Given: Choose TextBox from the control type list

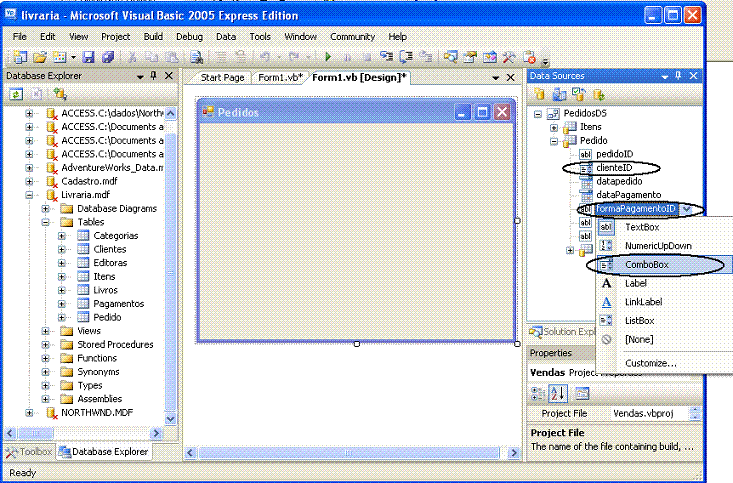Looking at the screenshot, I should (664, 227).
